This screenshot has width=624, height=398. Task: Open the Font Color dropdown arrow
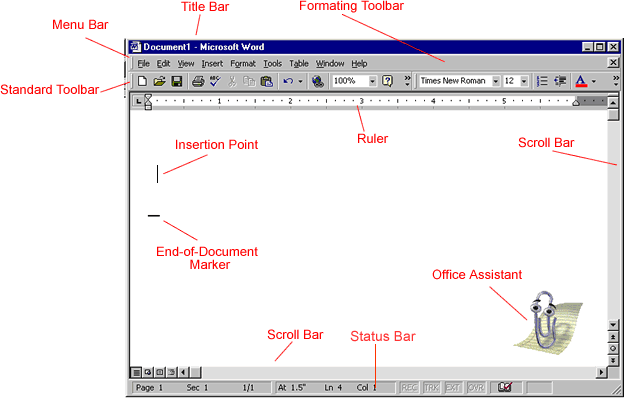(593, 82)
